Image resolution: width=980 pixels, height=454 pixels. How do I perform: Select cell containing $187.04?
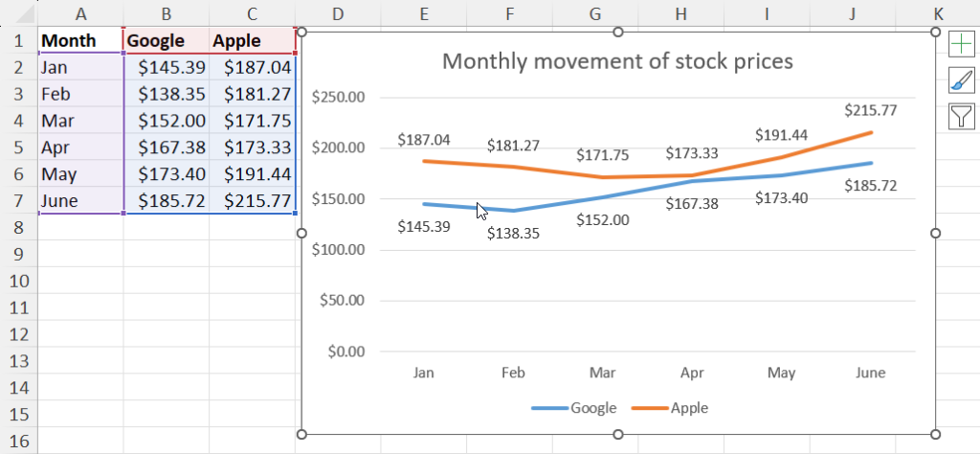(253, 67)
